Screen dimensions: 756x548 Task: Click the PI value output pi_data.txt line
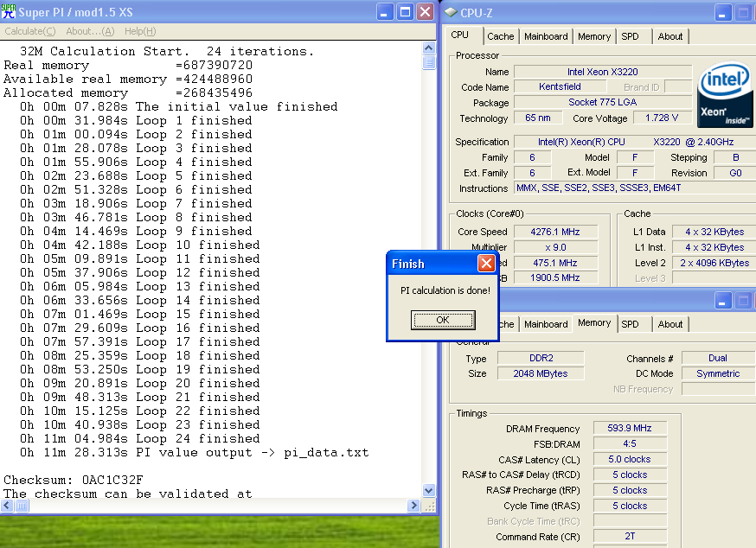pos(194,453)
